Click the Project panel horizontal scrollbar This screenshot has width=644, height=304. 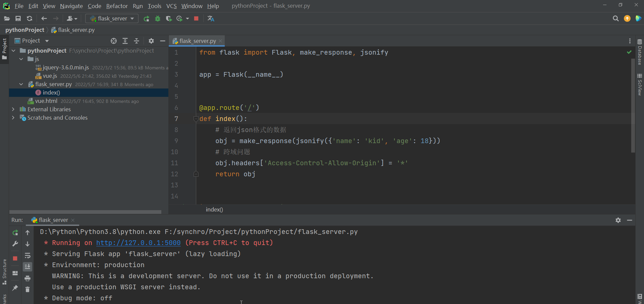(85, 212)
